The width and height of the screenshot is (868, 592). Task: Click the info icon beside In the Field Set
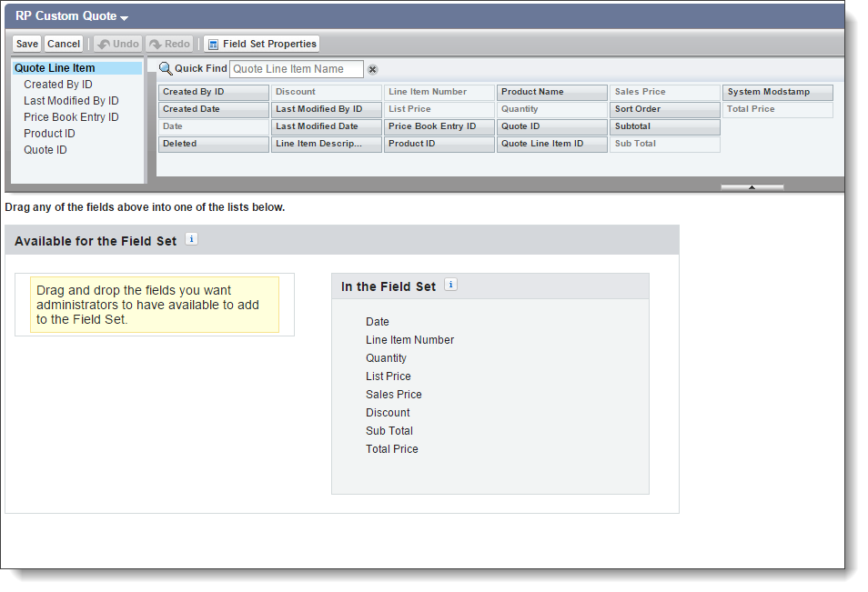(x=450, y=285)
